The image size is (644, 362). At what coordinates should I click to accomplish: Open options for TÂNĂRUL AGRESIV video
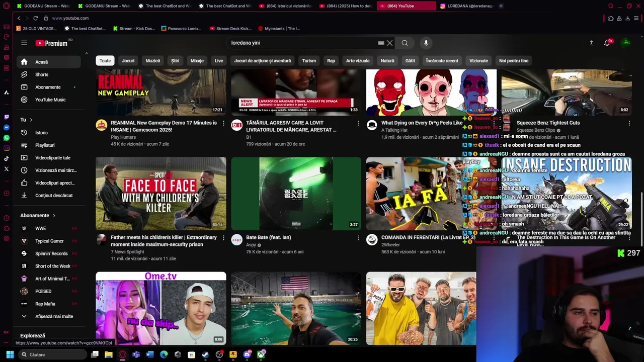[359, 123]
